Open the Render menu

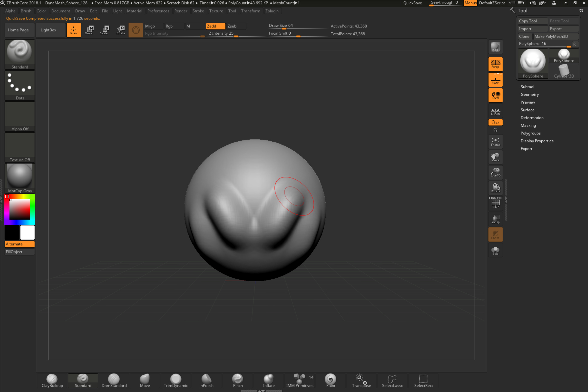click(x=181, y=11)
